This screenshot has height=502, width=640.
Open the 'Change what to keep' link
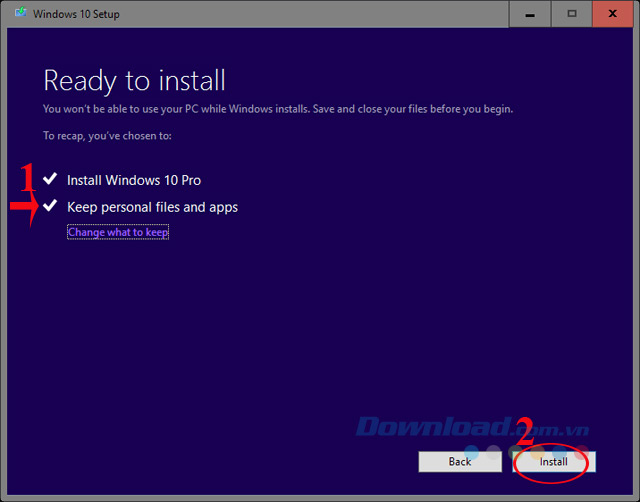[118, 232]
